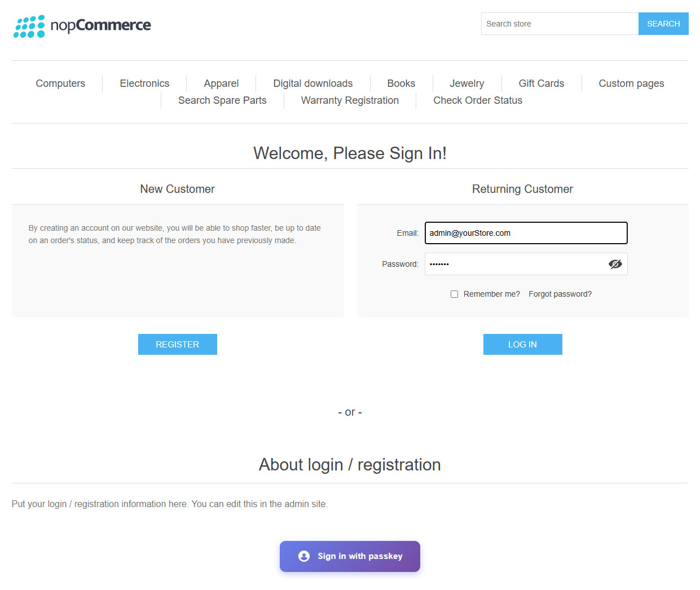Screen dimensions: 700x590
Task: Go to the Gift Cards category
Action: click(x=541, y=83)
